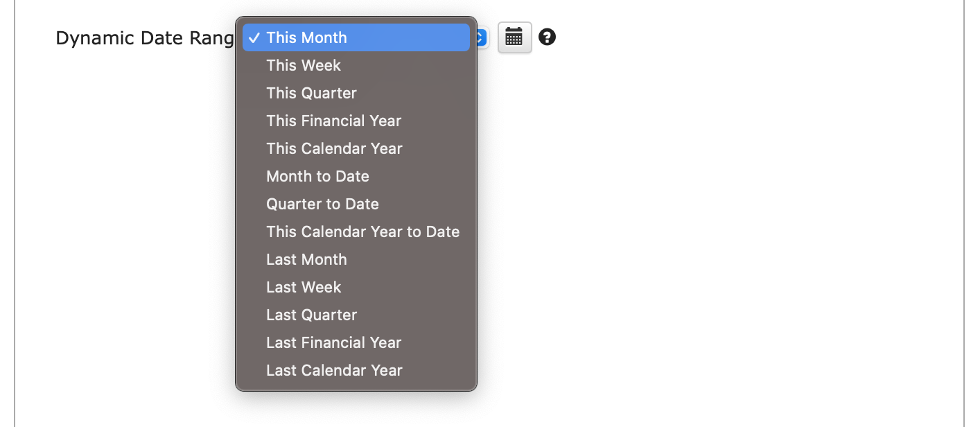
Task: Click the blue dropdown arrow stepper
Action: (x=483, y=37)
